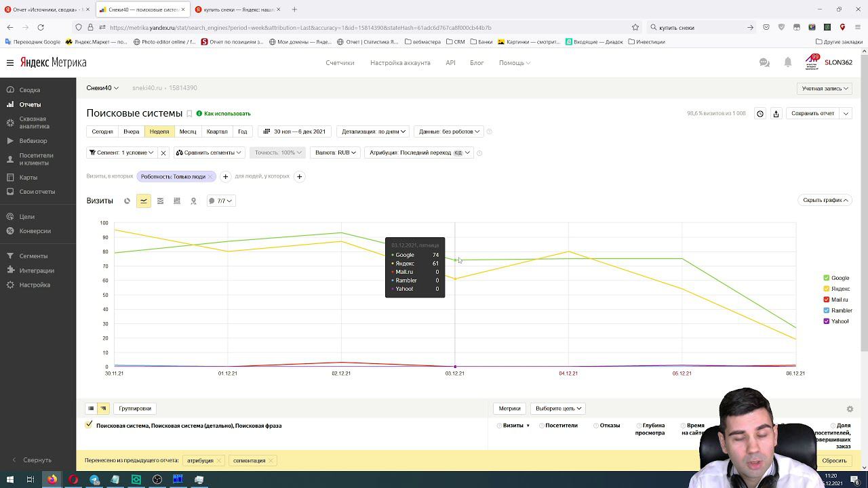The width and height of the screenshot is (868, 488).
Task: Open the date range 30 ноя — 6 дек 2021
Action: click(295, 131)
